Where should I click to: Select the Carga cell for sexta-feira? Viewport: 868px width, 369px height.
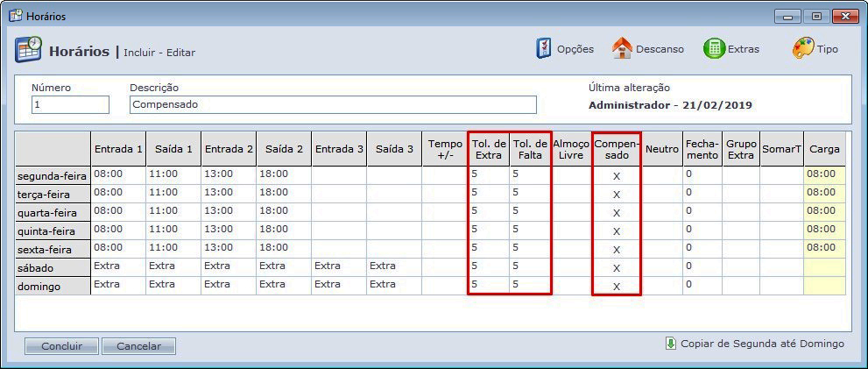824,248
